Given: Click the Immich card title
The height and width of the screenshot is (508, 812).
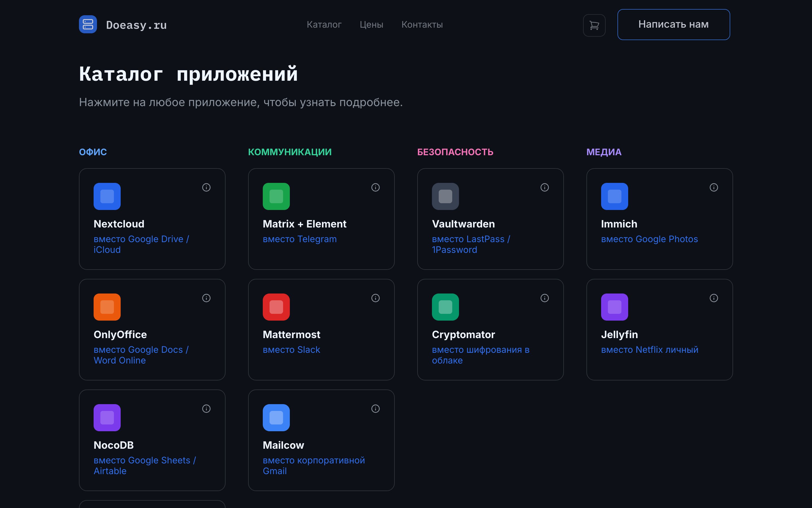Looking at the screenshot, I should [619, 224].
